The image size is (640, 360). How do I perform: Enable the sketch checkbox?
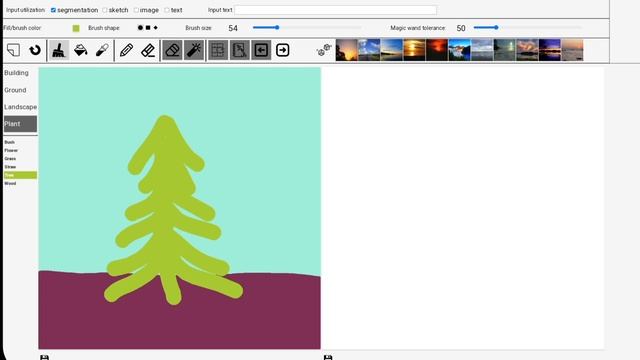point(105,10)
